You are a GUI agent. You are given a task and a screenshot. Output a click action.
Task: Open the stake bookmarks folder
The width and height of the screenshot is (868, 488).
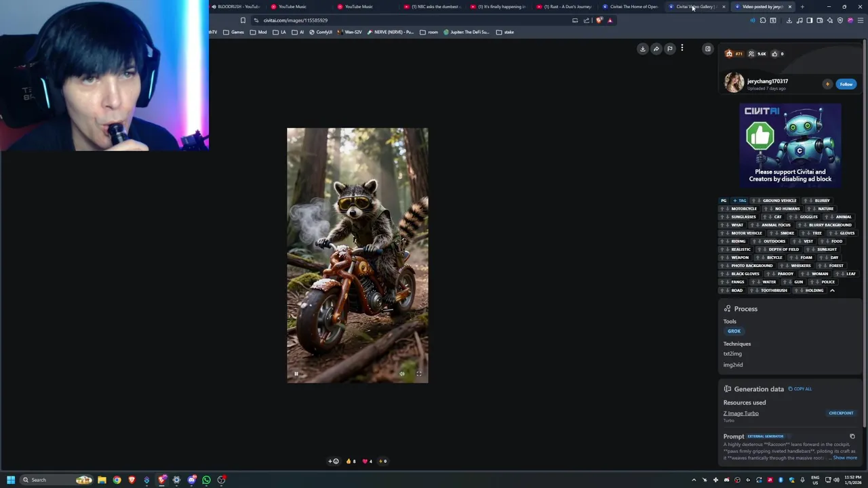click(505, 32)
